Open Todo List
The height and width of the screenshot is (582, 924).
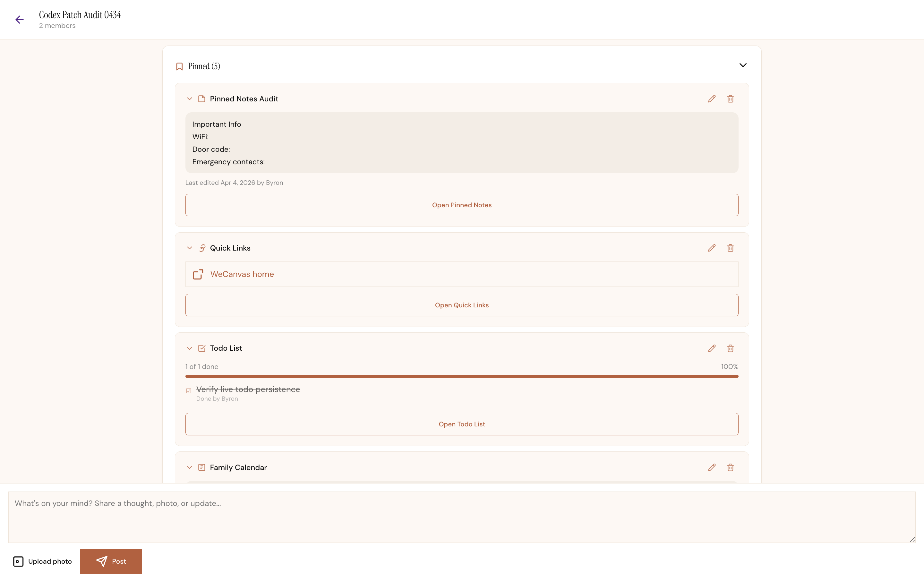[x=462, y=424]
